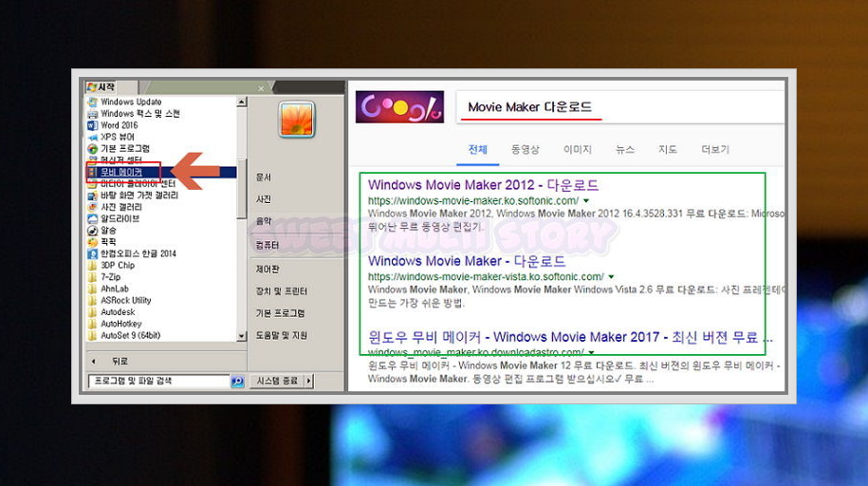Click the program list scroll-up arrow
This screenshot has width=868, height=486.
click(241, 102)
